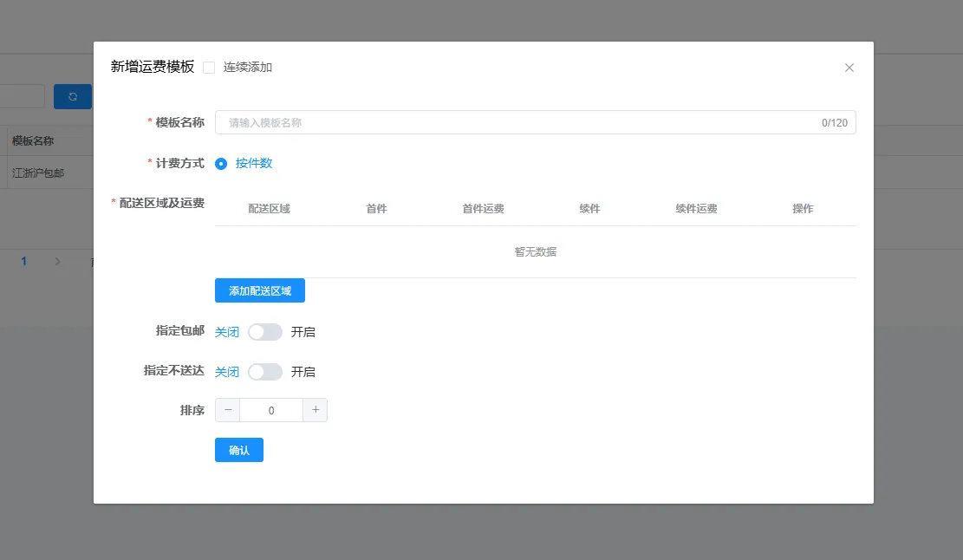Click 关闭 label beside 指定不送达
Viewport: 963px width, 560px height.
(226, 372)
